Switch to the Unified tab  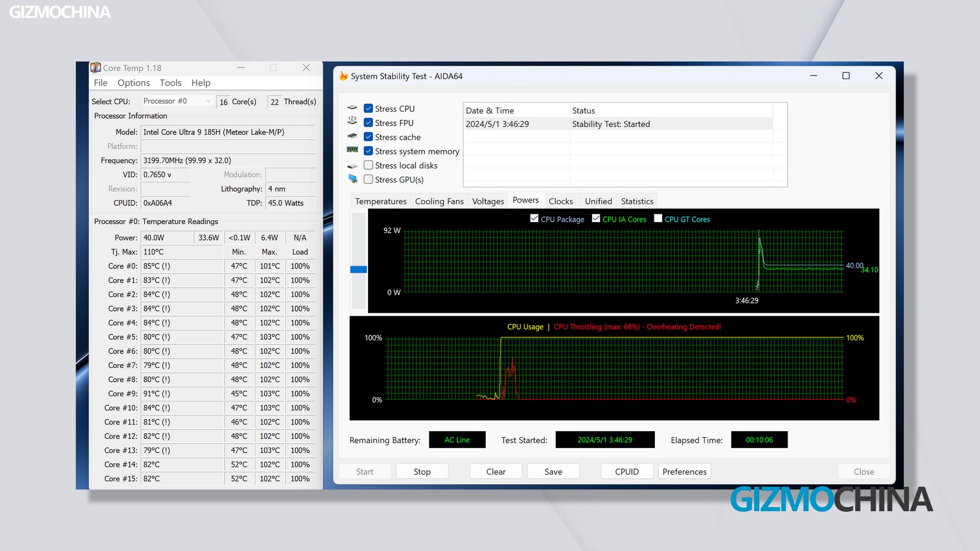click(598, 201)
